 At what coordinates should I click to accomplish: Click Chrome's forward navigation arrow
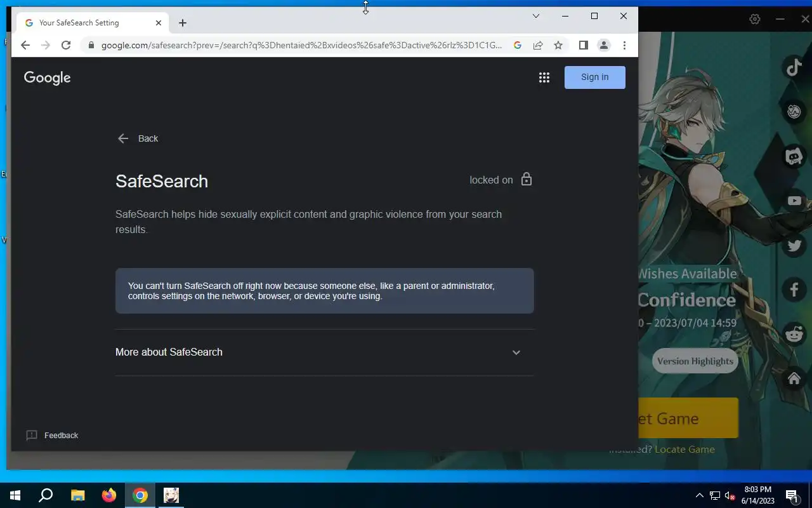tap(46, 45)
